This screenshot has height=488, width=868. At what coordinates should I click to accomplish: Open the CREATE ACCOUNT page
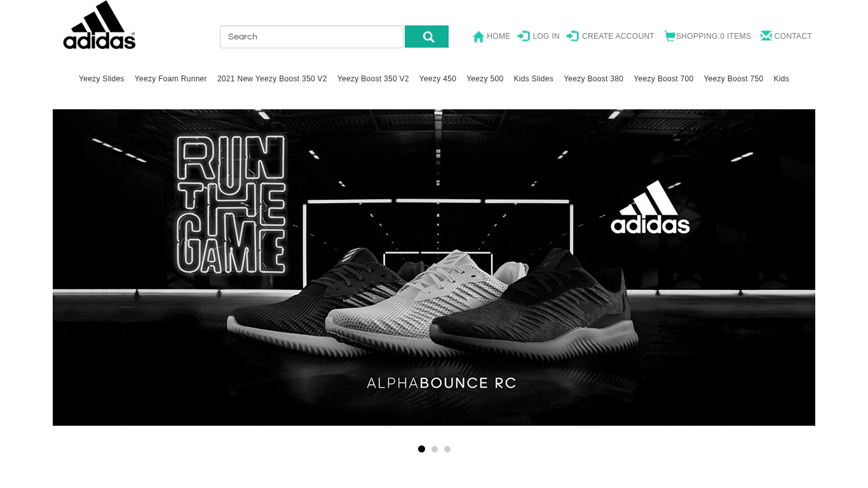point(618,36)
